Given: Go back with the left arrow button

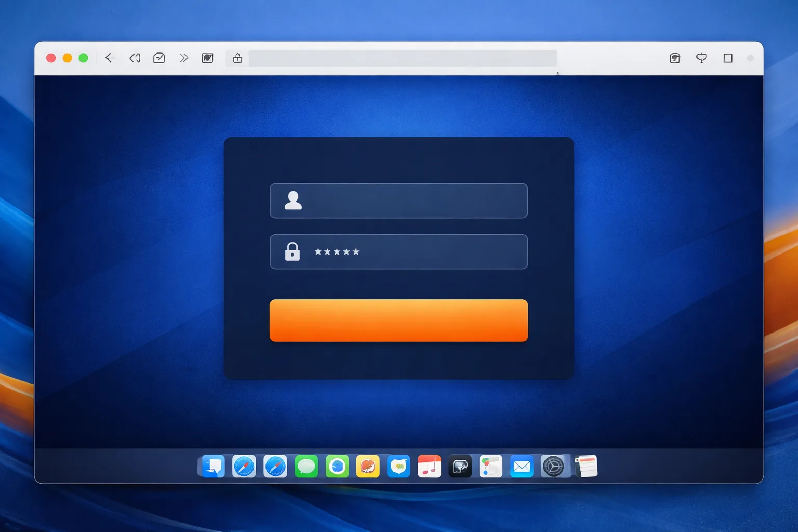Looking at the screenshot, I should 109,58.
